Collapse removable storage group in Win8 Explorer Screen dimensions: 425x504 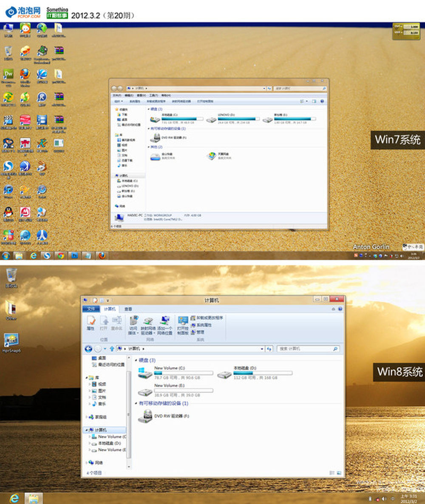pos(136,403)
